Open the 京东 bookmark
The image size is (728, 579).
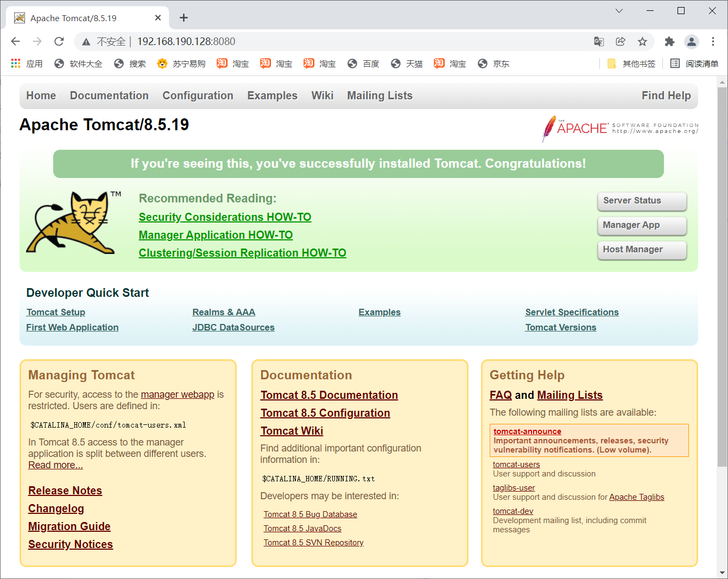[x=493, y=63]
